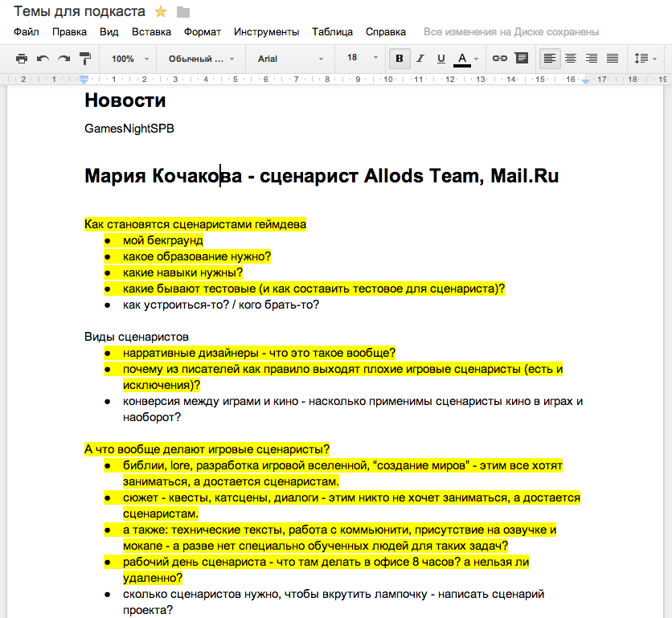
Task: Select the Paint format tool
Action: [x=85, y=59]
